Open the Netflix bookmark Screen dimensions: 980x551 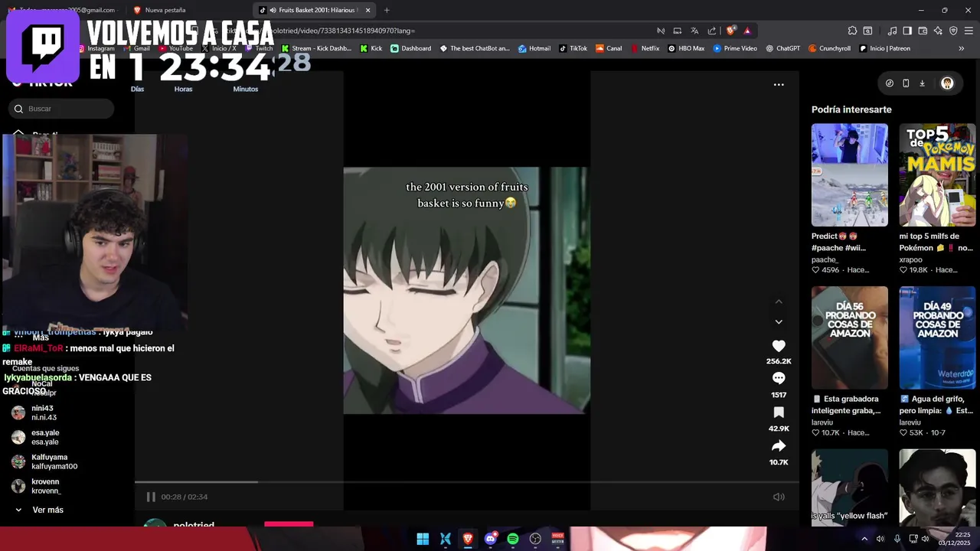click(645, 48)
